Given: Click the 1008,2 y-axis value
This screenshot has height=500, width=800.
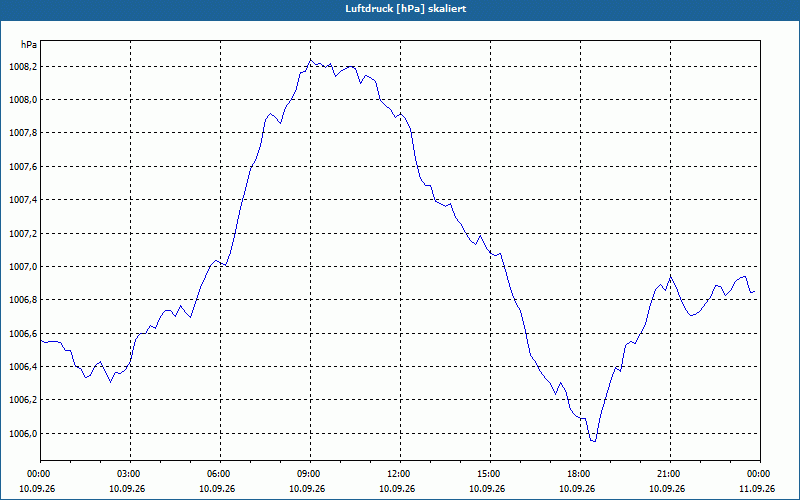Looking at the screenshot, I should (x=23, y=67).
